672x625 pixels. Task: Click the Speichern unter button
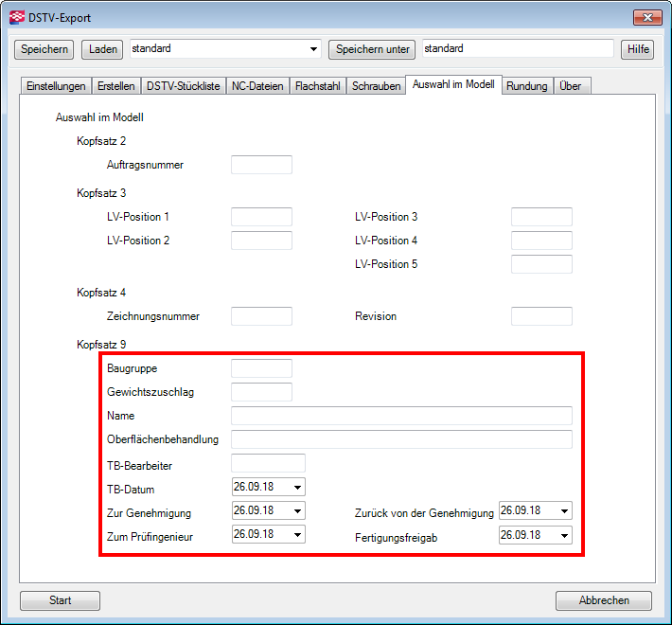pos(372,49)
